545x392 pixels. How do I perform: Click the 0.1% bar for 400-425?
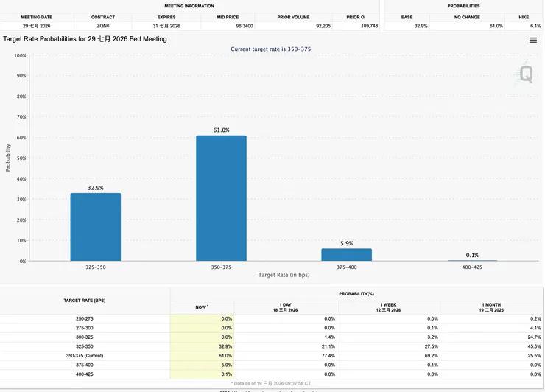click(x=472, y=260)
